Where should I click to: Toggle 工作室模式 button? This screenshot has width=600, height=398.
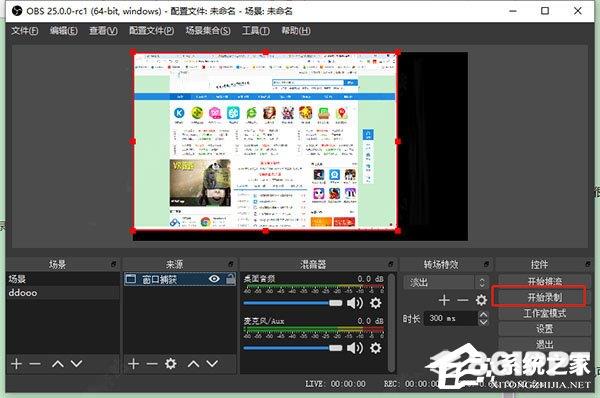pyautogui.click(x=545, y=313)
